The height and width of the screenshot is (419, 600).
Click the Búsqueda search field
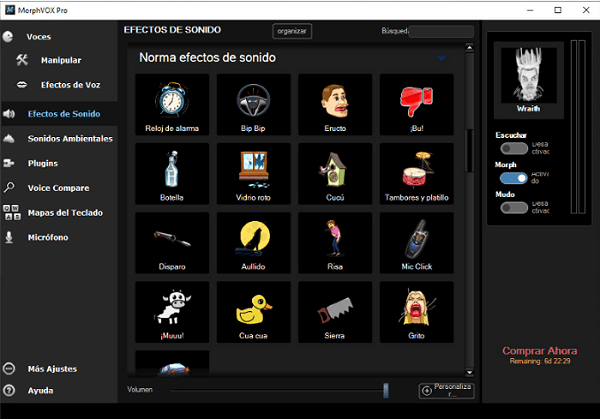tap(441, 31)
